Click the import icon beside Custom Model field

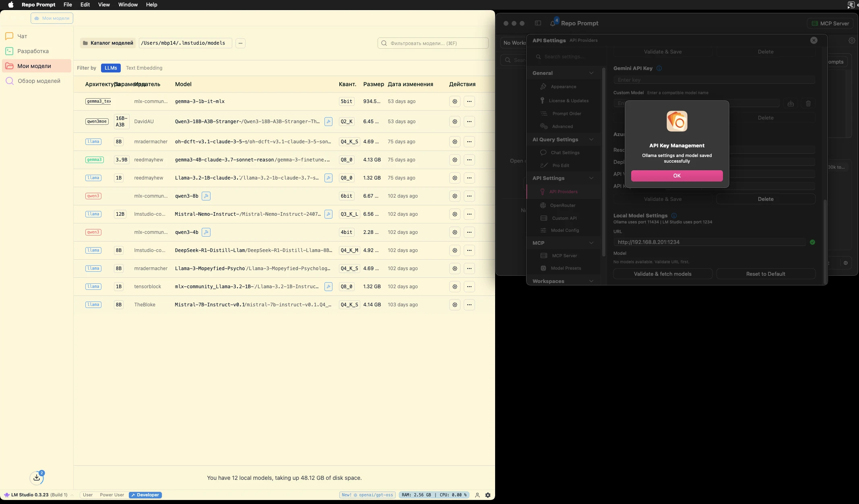coord(791,103)
